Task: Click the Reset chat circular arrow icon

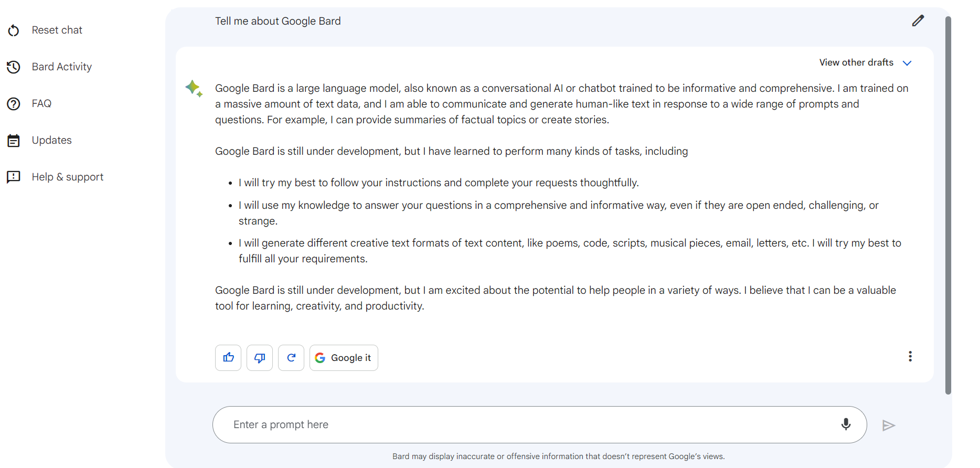Action: 14,30
